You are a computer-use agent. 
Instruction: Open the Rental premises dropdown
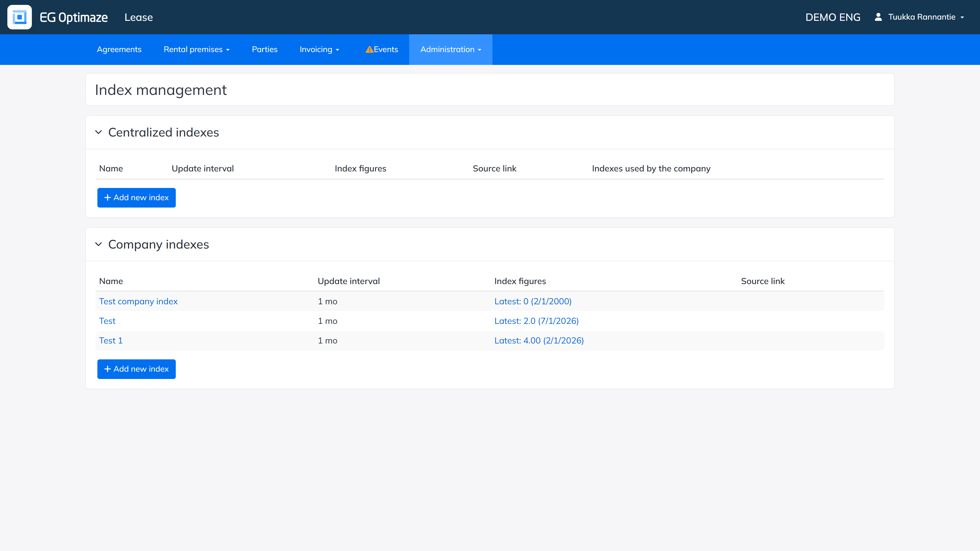tap(196, 49)
